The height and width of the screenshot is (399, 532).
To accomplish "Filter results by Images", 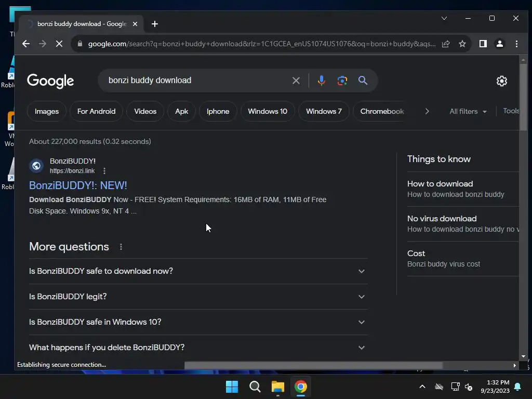I will pyautogui.click(x=46, y=111).
